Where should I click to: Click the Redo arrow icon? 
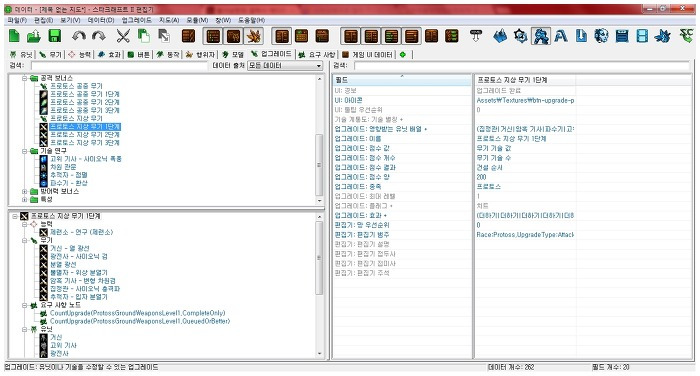point(99,36)
